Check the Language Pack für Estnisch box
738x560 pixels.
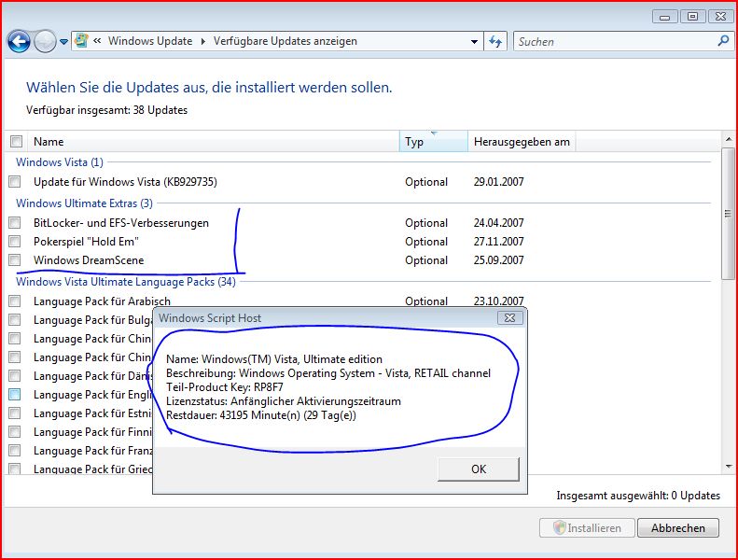(15, 413)
